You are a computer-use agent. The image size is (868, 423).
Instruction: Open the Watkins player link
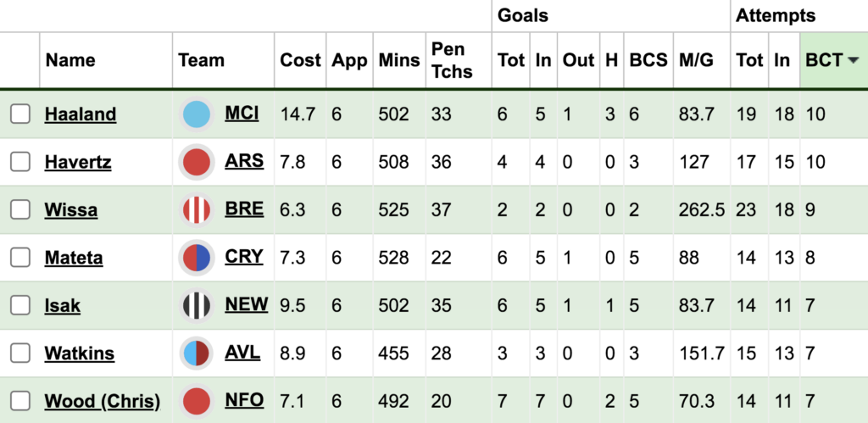(x=80, y=353)
